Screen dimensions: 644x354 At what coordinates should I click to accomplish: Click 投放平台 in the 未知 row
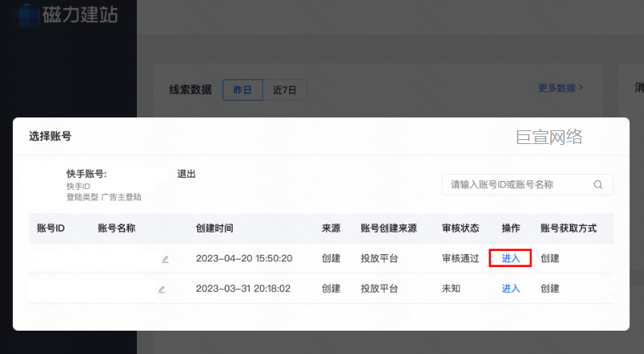(379, 289)
